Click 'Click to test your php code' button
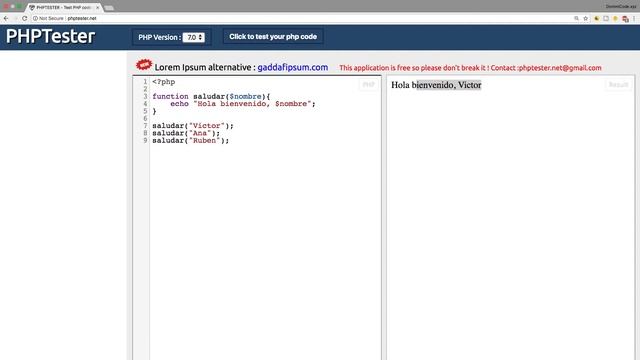 point(273,37)
